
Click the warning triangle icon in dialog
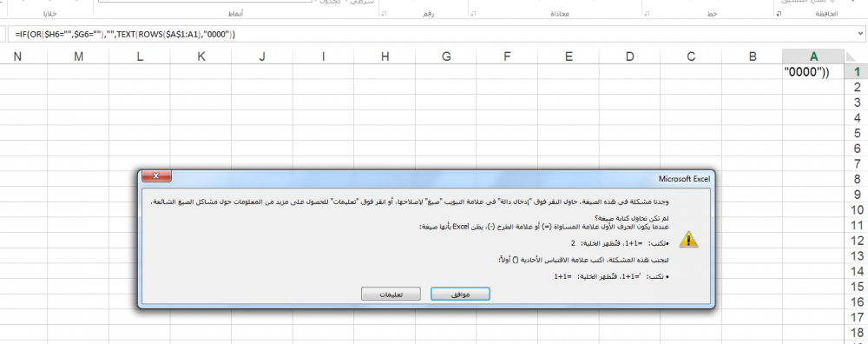(688, 239)
